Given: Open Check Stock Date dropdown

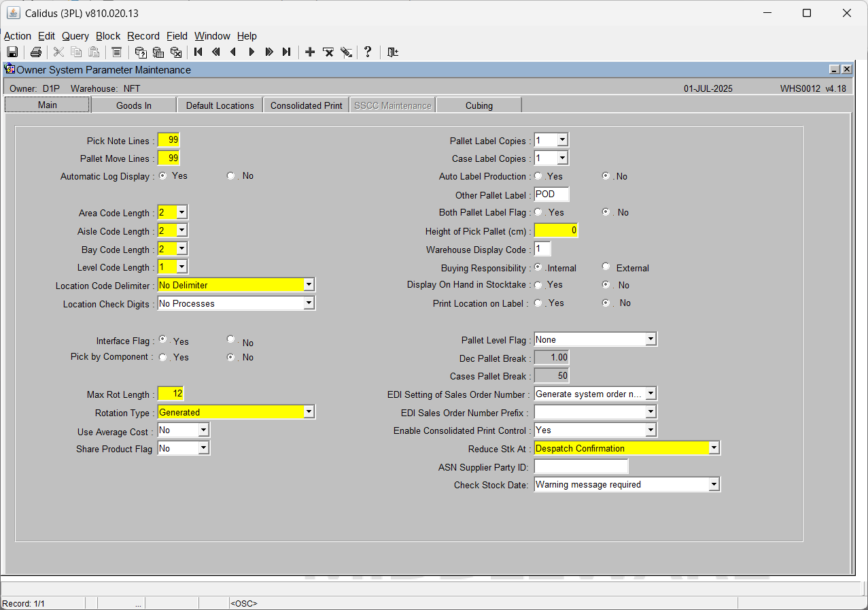Looking at the screenshot, I should (714, 485).
